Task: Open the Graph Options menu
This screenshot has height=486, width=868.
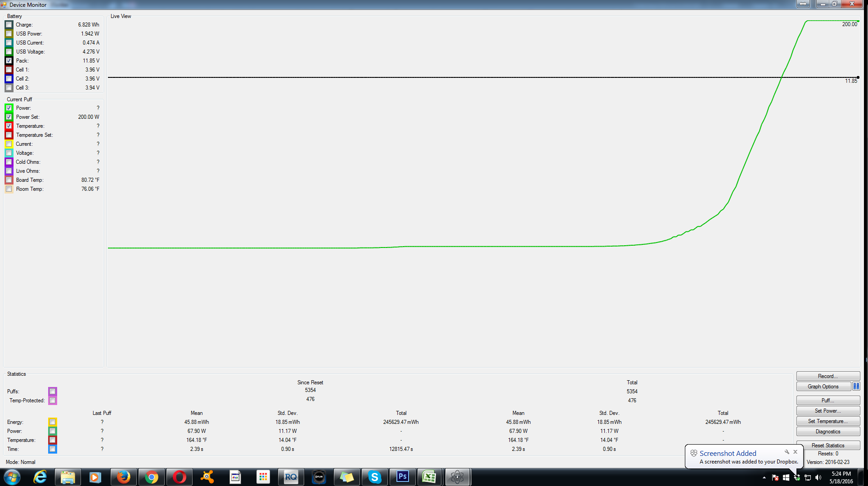Action: (x=823, y=387)
